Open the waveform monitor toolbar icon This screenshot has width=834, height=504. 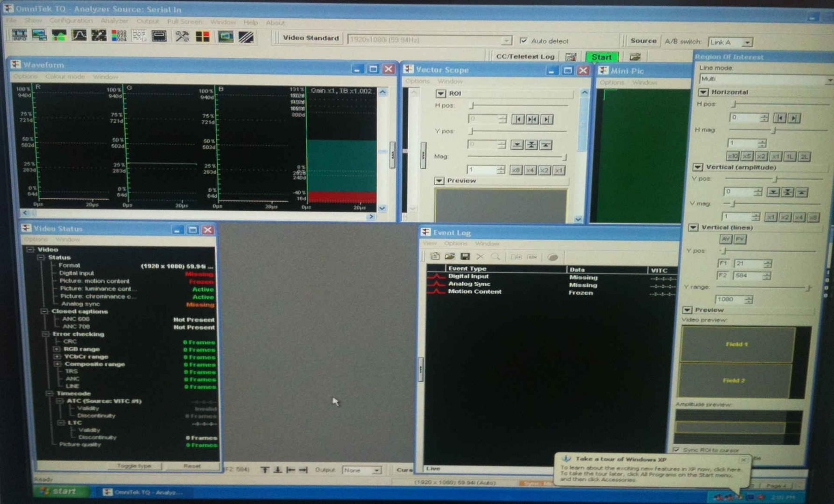point(59,35)
